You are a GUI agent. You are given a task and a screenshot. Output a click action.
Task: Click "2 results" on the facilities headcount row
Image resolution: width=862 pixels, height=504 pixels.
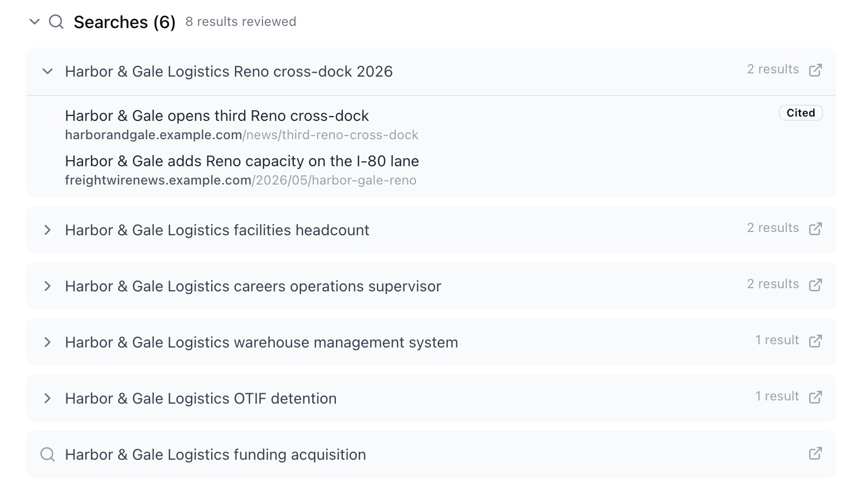pos(773,228)
